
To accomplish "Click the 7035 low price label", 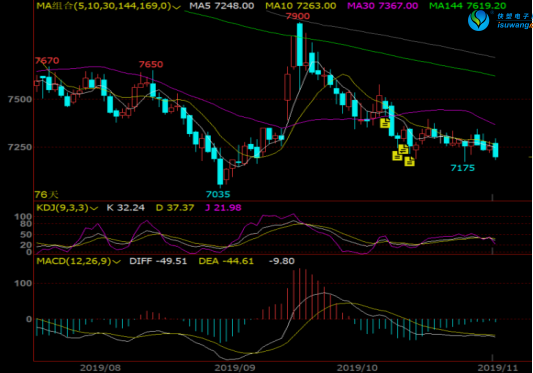I will (218, 194).
